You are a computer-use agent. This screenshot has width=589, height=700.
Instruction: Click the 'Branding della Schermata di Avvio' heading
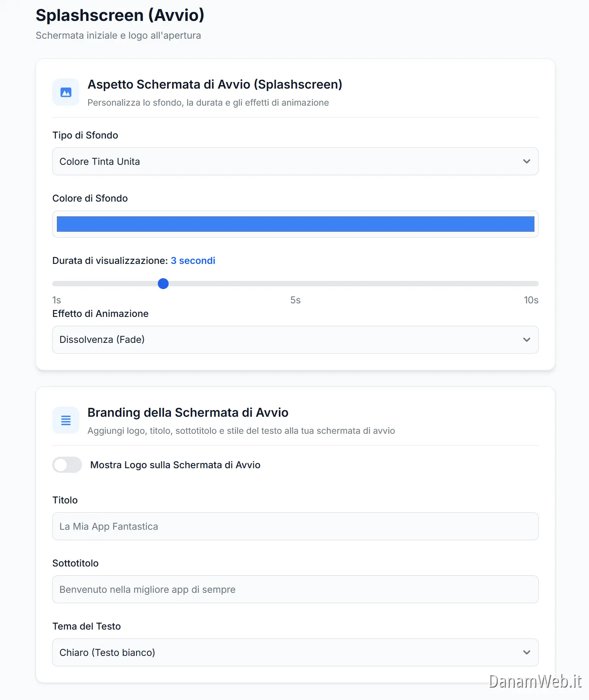tap(188, 412)
